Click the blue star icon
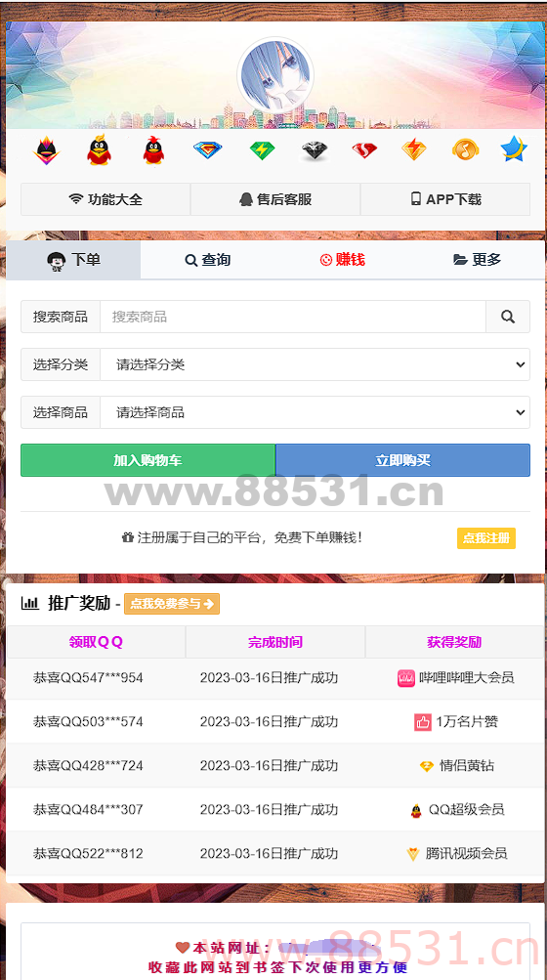Image resolution: width=547 pixels, height=980 pixels. [x=514, y=149]
